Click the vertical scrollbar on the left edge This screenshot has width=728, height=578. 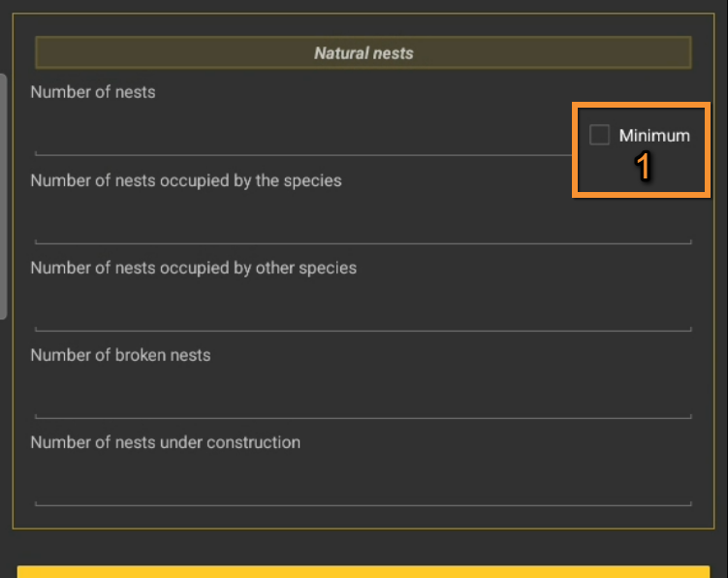(3, 194)
